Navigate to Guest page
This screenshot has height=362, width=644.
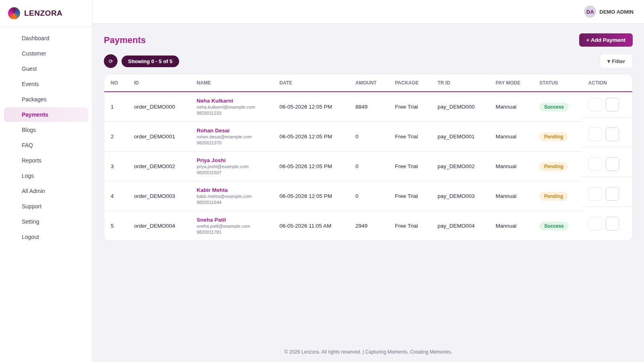46,69
